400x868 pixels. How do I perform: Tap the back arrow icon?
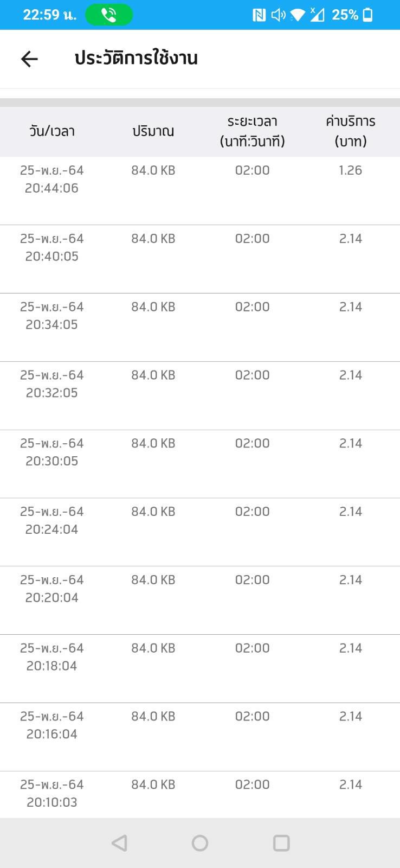(29, 59)
